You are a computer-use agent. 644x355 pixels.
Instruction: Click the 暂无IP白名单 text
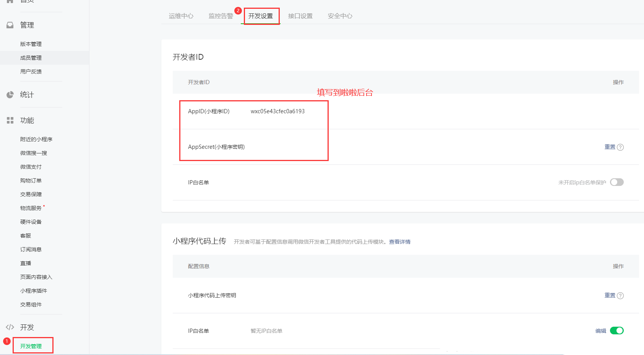point(266,331)
